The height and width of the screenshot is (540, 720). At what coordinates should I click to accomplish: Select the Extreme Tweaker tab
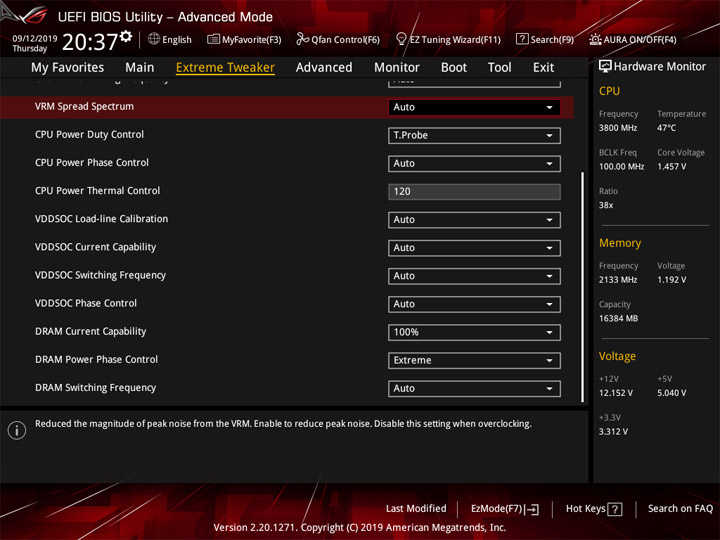[x=225, y=68]
